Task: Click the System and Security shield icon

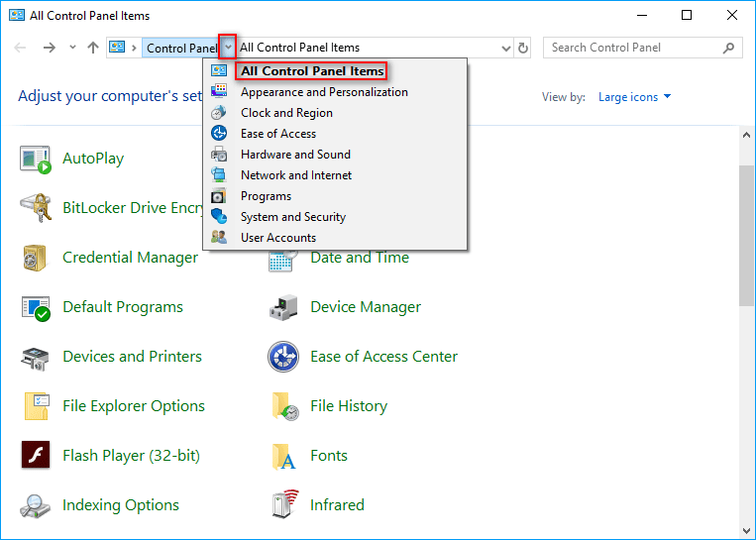Action: [x=219, y=216]
